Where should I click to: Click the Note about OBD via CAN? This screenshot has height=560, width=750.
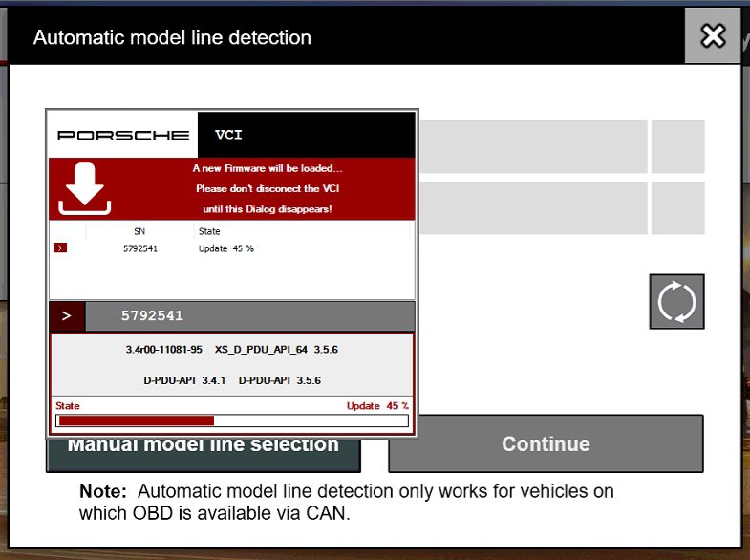click(346, 502)
